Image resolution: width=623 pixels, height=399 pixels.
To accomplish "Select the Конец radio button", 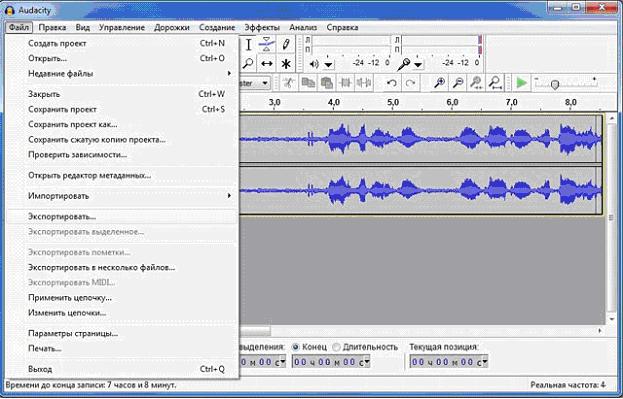I will point(296,347).
